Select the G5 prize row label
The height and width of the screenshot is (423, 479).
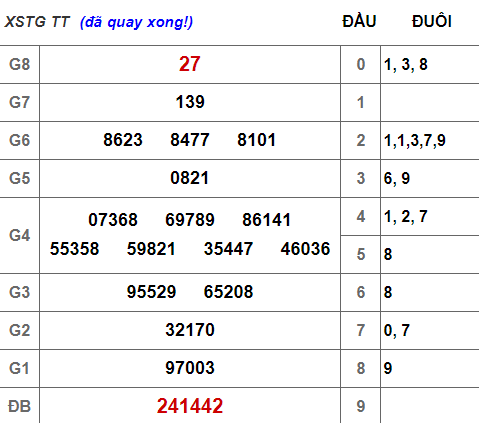click(20, 178)
